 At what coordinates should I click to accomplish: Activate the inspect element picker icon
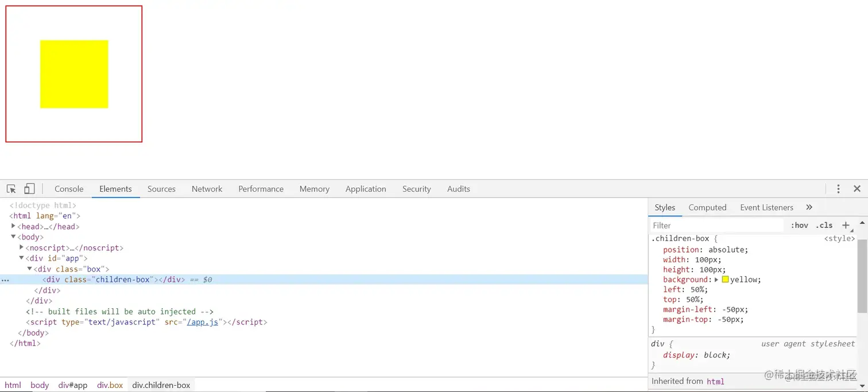point(11,189)
